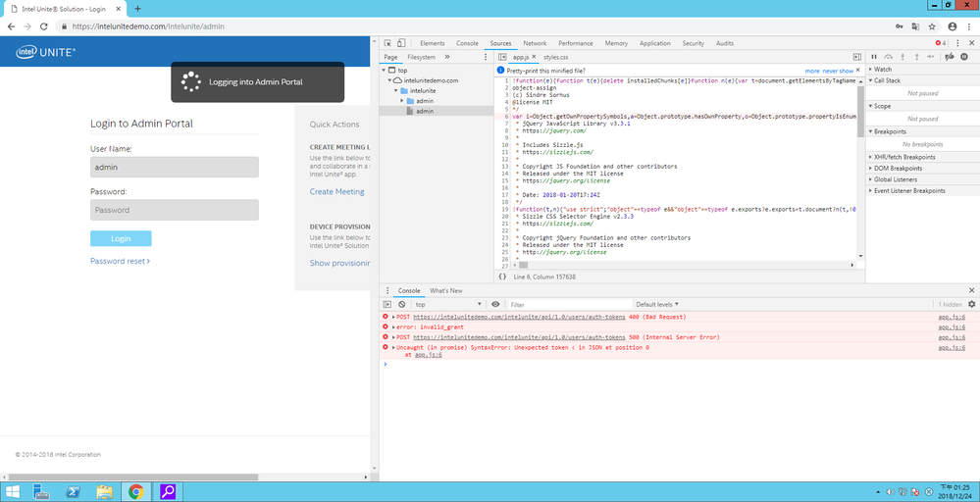This screenshot has height=502, width=980.
Task: Show the console sidebar
Action: 387,304
